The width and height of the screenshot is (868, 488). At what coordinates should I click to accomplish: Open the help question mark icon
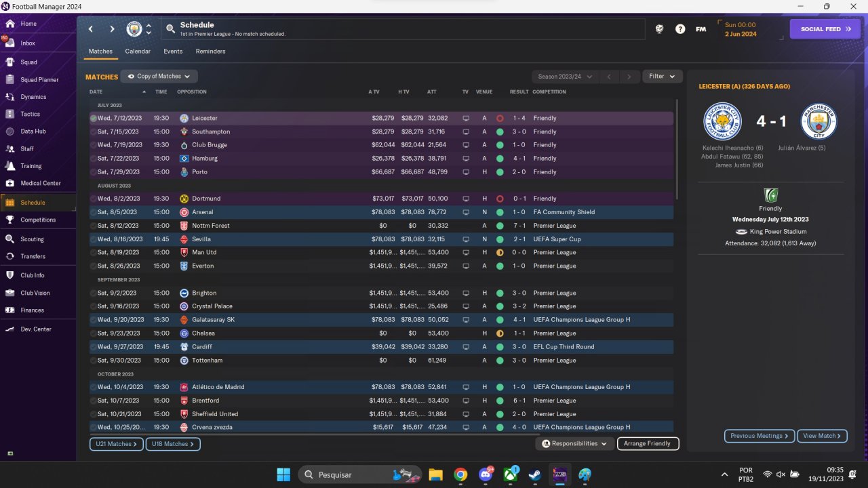pos(680,29)
